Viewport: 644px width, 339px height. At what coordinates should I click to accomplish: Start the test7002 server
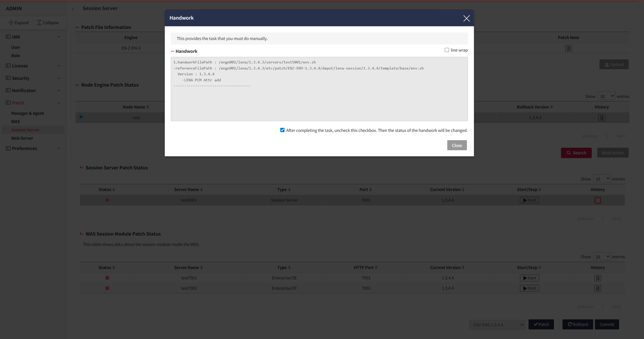pos(529,288)
